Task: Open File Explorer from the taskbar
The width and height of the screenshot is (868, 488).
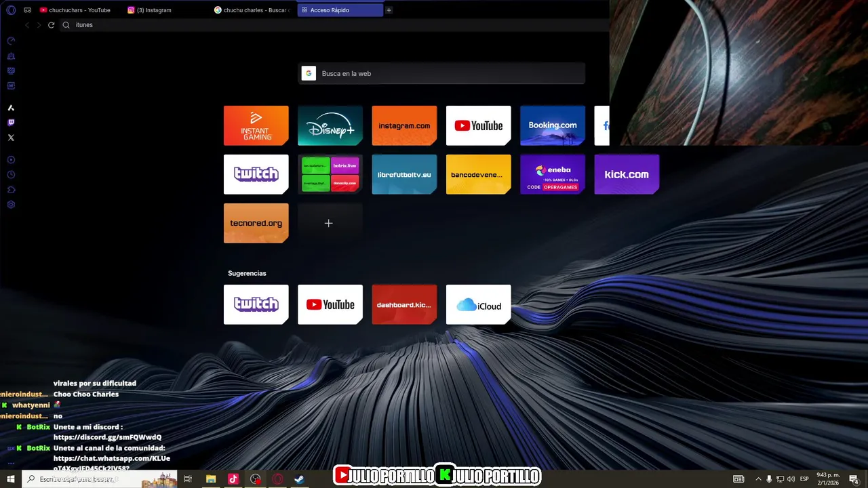Action: point(211,479)
